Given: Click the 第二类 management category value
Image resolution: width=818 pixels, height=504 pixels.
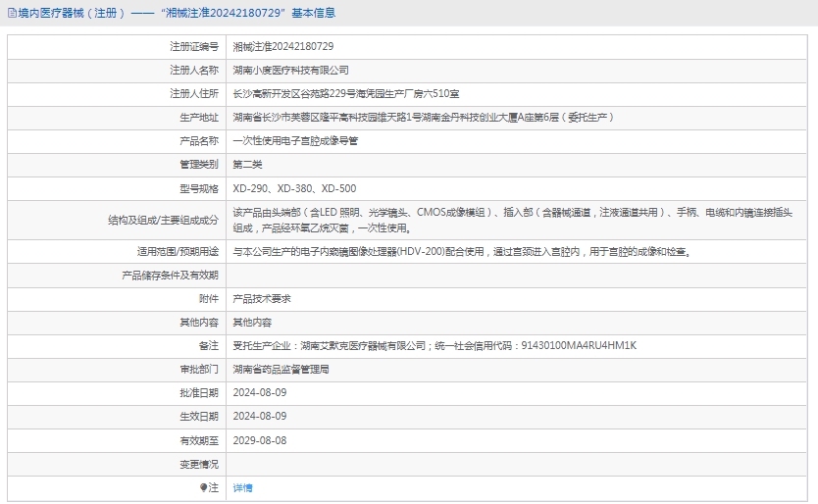Looking at the screenshot, I should click(x=247, y=164).
